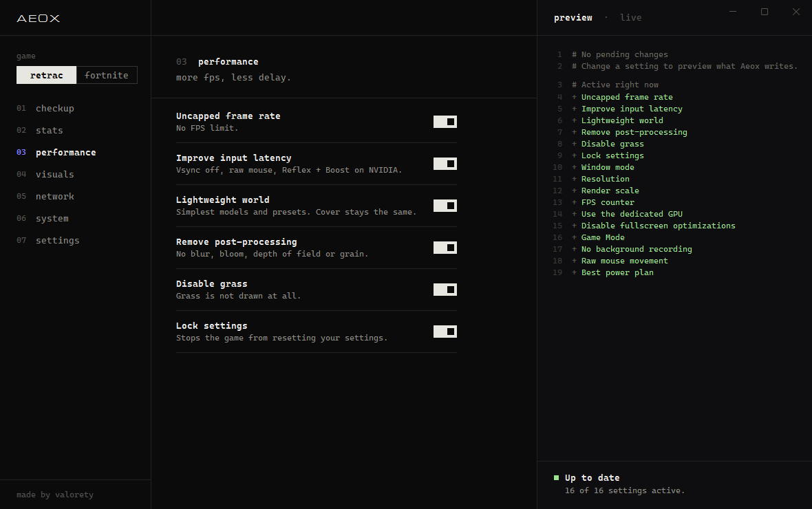Select 03 performance in sidebar

click(56, 152)
